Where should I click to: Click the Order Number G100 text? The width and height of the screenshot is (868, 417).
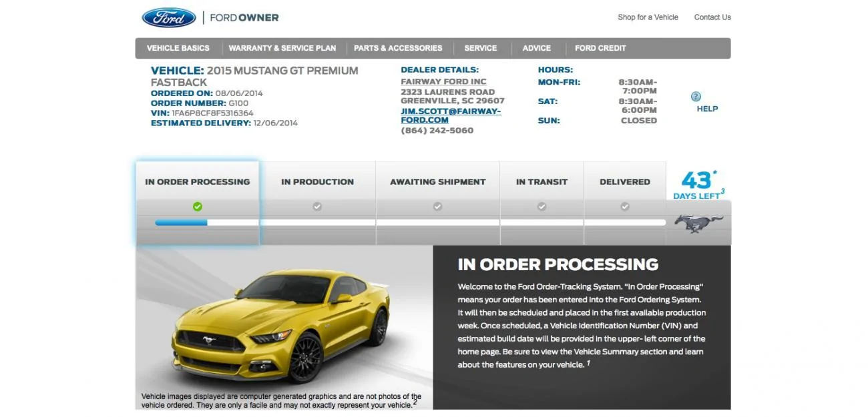click(200, 103)
